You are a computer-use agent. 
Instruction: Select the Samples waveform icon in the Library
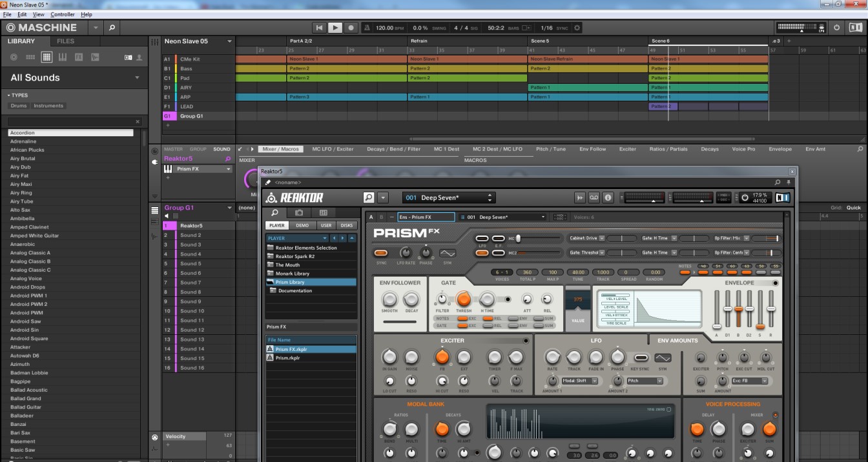[x=95, y=57]
